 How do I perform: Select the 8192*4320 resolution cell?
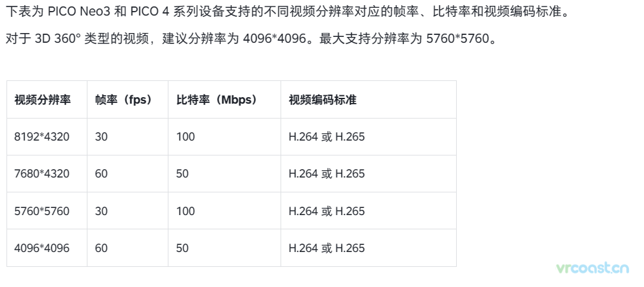(47, 137)
